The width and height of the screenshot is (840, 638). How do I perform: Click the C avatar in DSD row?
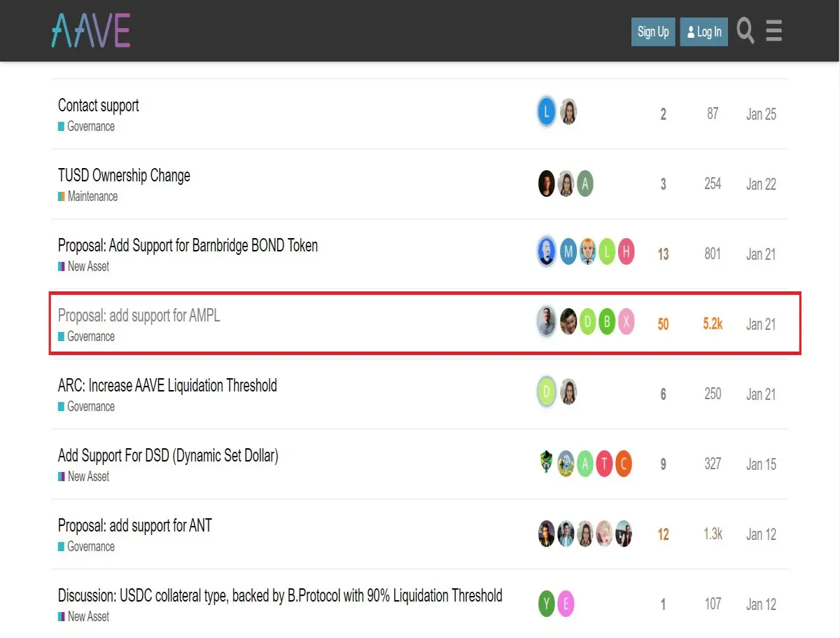pos(624,463)
